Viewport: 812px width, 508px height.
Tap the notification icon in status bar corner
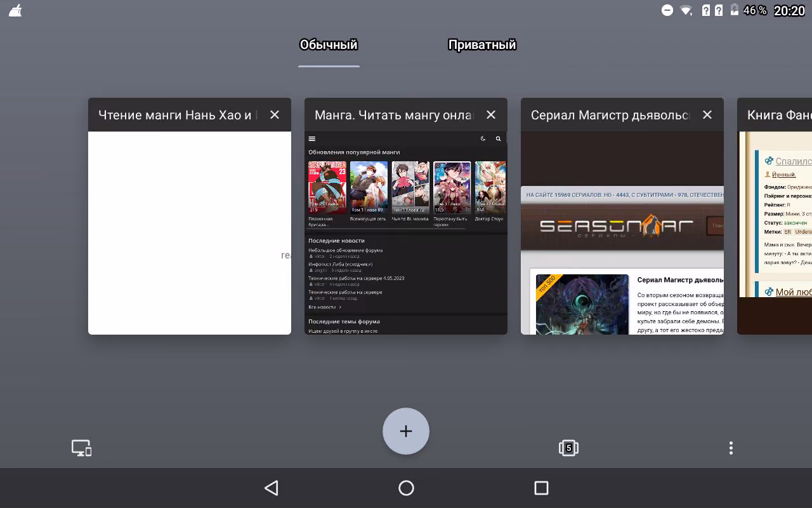point(15,10)
